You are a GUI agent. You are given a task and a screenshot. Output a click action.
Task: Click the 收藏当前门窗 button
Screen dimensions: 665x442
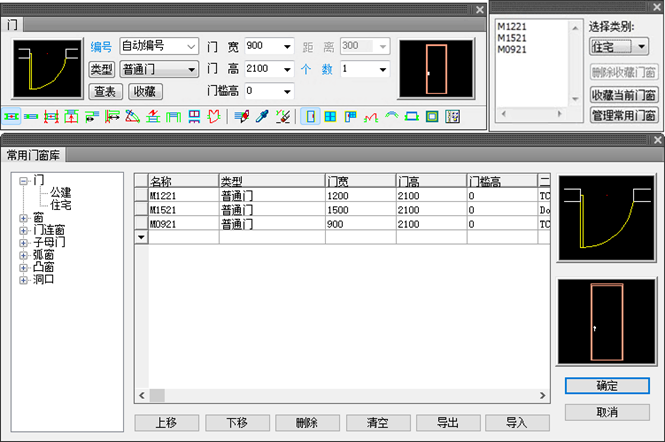[x=624, y=95]
